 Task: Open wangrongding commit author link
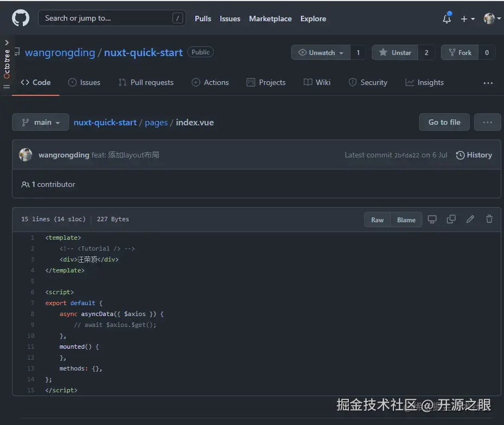tap(64, 155)
